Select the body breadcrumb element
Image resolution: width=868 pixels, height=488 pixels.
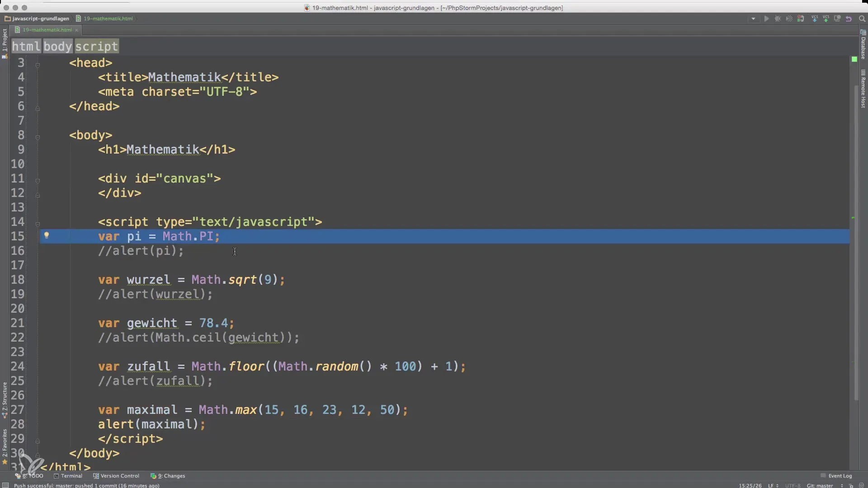click(58, 46)
